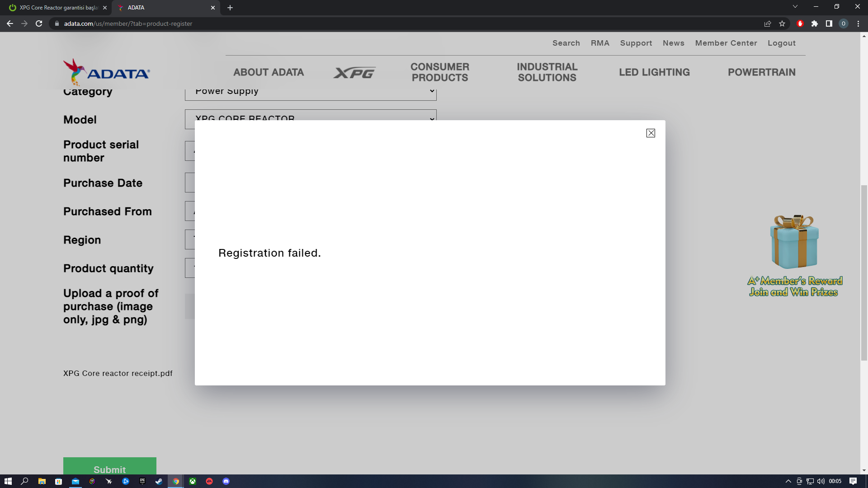Open the browser extensions puzzle icon

[815, 23]
